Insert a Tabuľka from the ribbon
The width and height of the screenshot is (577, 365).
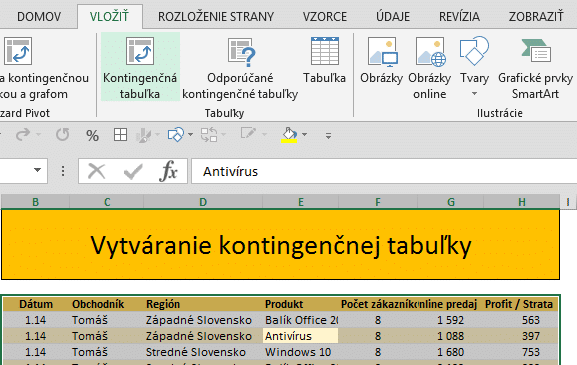tap(324, 61)
